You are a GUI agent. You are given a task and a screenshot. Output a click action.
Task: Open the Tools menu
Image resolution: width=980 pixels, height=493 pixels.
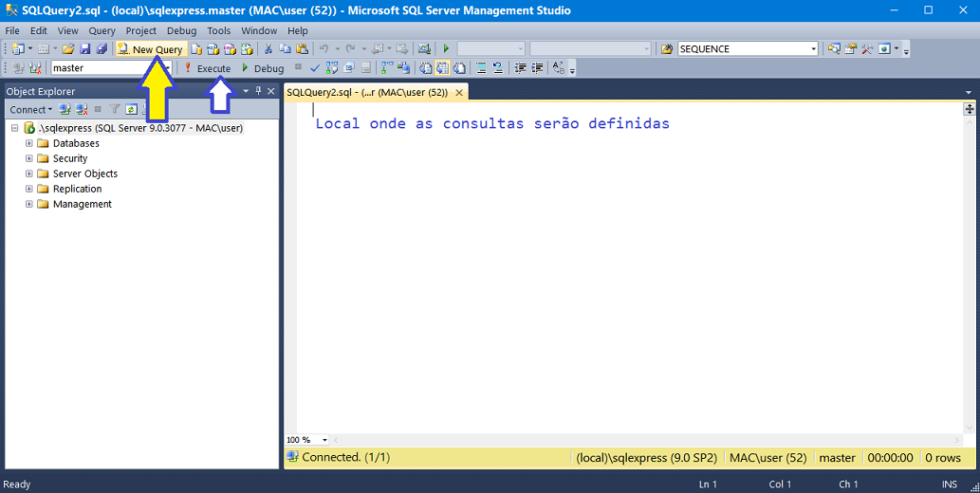(219, 30)
